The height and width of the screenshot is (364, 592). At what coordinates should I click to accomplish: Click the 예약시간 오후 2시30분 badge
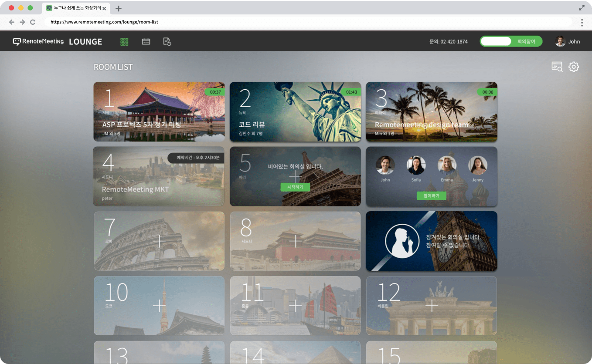pos(196,158)
